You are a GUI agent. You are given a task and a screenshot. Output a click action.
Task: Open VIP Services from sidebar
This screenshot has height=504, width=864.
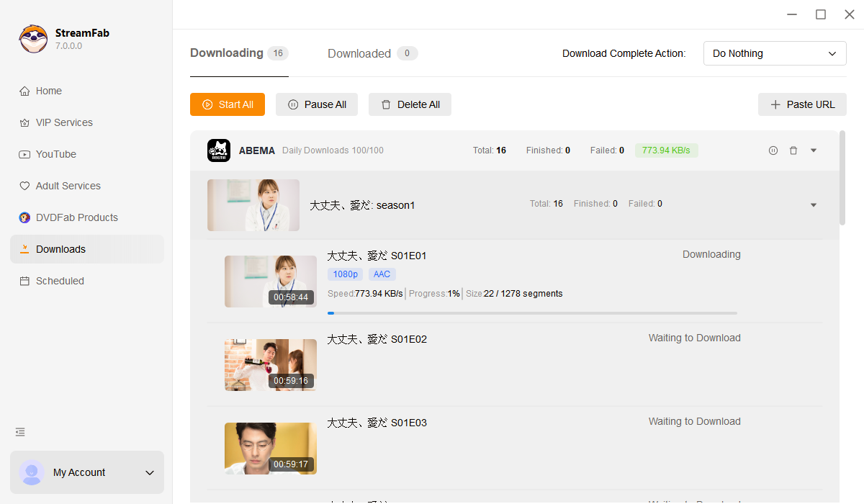pos(64,122)
